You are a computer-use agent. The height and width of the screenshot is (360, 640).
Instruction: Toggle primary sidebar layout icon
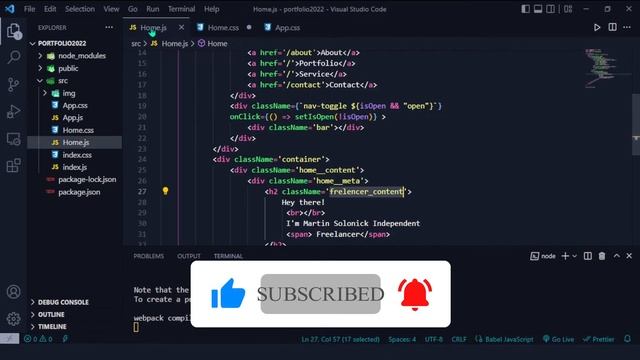pos(525,9)
